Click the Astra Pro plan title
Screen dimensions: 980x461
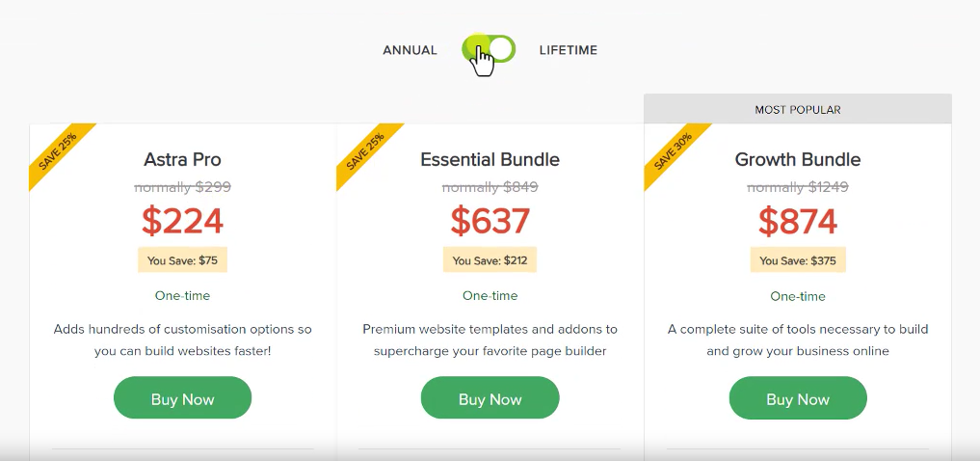182,159
